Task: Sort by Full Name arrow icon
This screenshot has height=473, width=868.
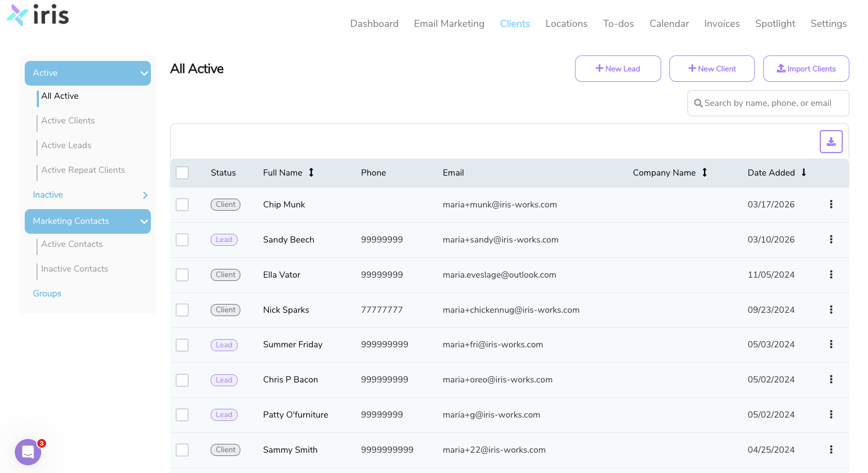Action: point(311,172)
